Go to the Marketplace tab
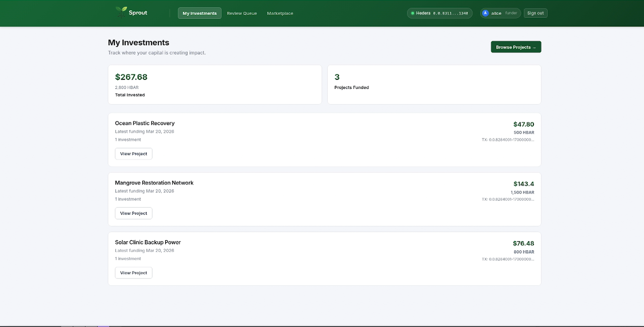The height and width of the screenshot is (327, 644). 280,13
